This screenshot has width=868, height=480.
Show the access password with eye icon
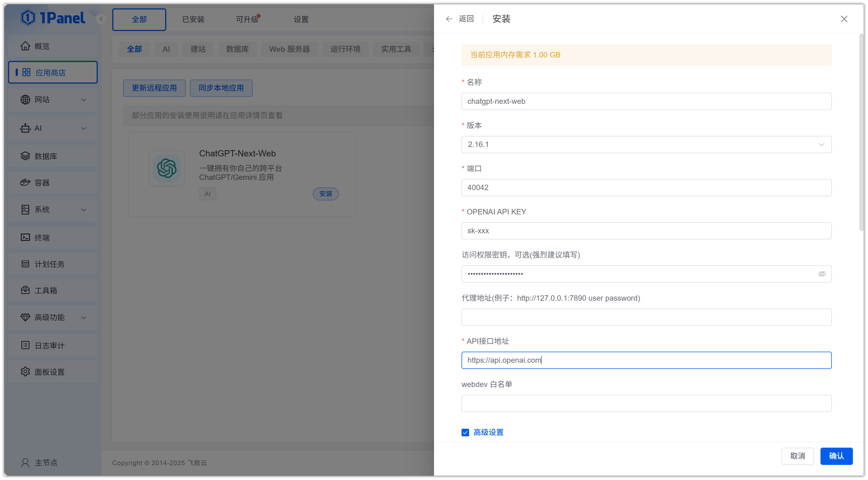click(x=822, y=274)
